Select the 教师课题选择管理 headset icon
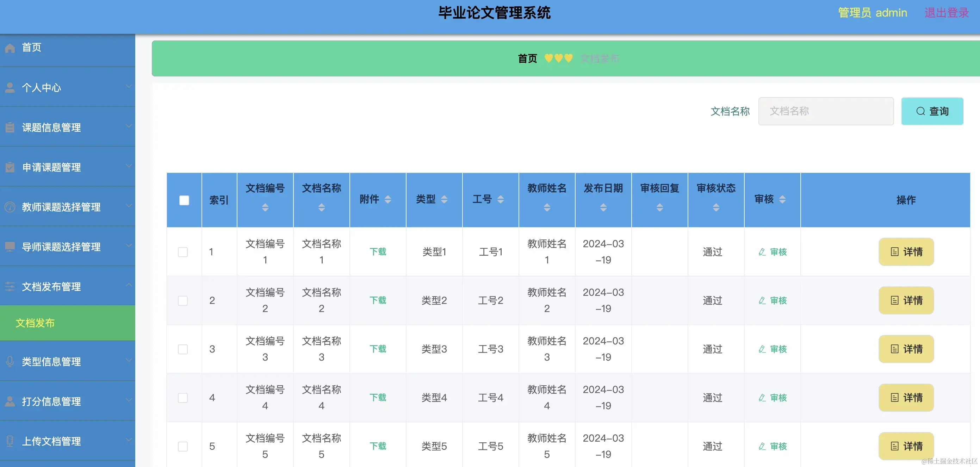This screenshot has width=980, height=467. point(10,207)
